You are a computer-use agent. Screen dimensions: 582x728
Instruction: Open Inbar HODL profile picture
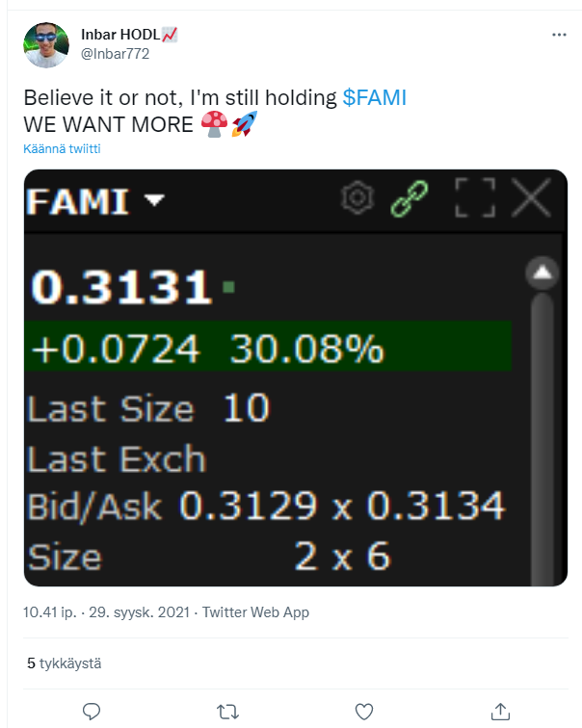45,45
